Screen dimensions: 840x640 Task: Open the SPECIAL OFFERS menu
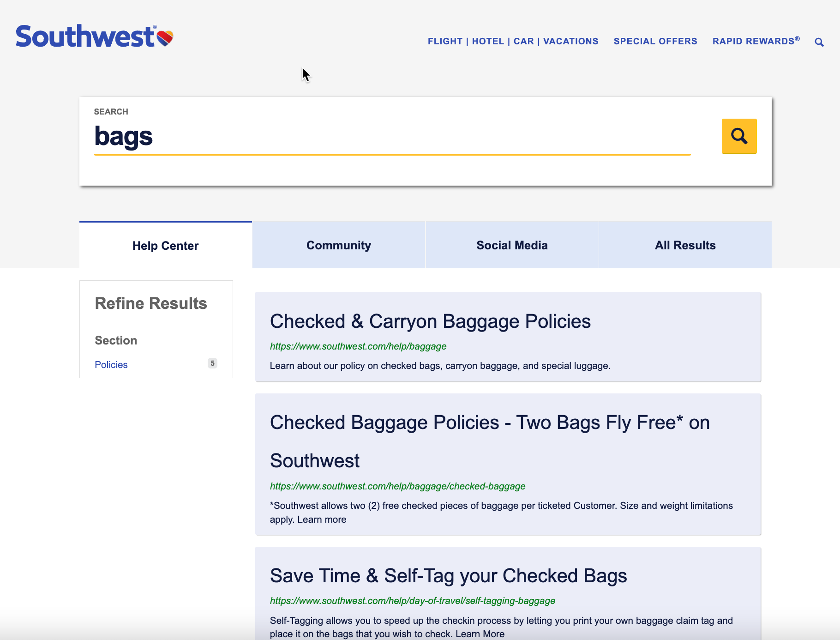tap(655, 41)
